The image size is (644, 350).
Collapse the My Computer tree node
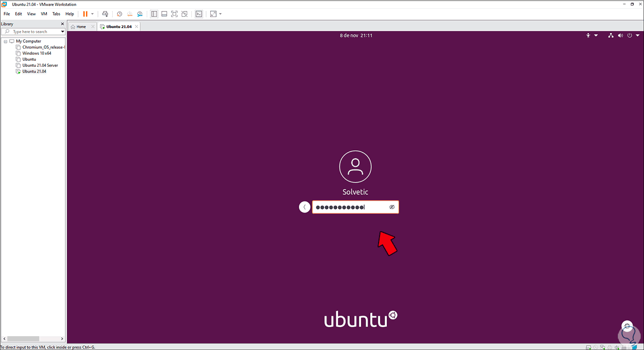tap(5, 41)
